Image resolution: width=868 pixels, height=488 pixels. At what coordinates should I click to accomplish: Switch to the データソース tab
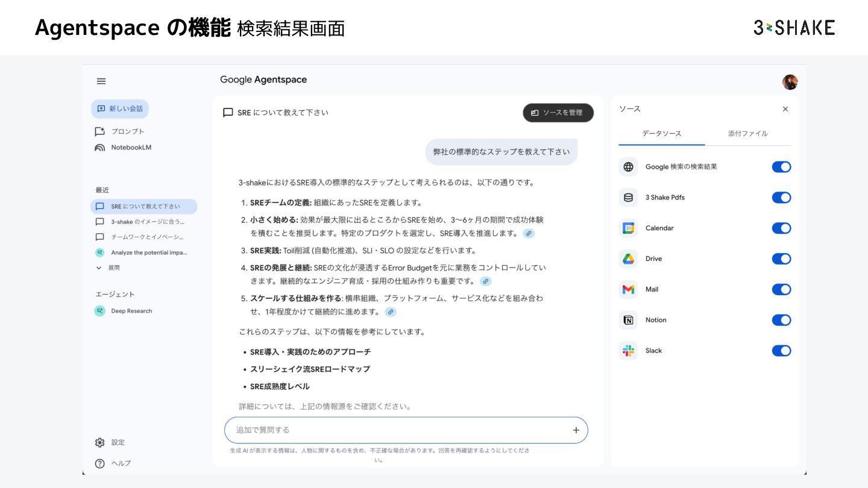[x=661, y=134]
